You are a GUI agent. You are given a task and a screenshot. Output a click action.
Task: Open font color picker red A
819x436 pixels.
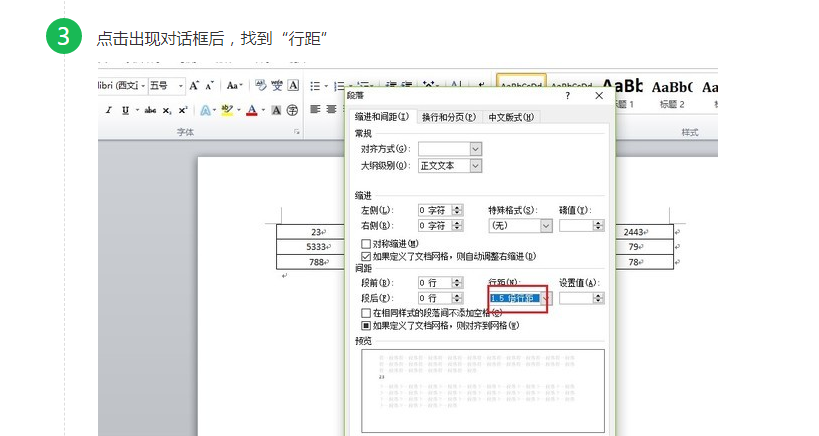251,110
